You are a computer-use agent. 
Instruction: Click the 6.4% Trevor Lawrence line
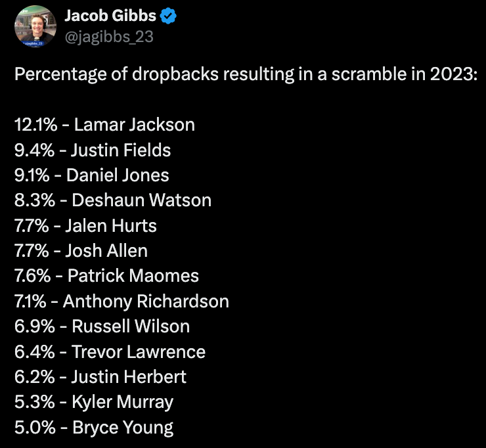pos(110,352)
